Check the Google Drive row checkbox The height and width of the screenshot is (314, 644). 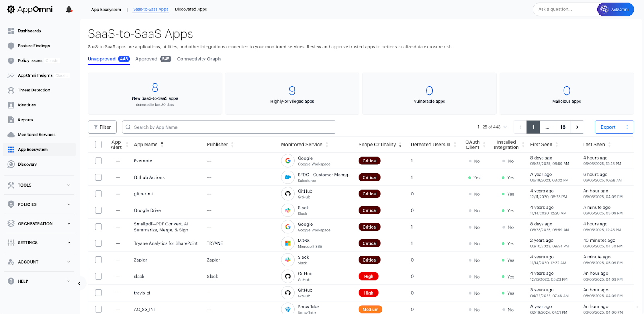(98, 210)
